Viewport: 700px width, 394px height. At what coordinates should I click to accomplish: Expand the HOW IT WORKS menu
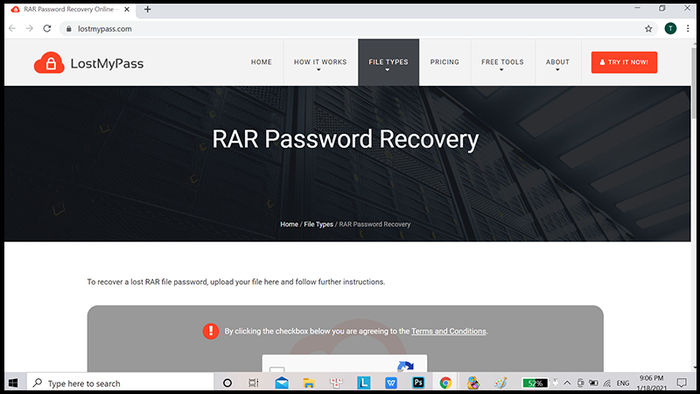pyautogui.click(x=320, y=62)
